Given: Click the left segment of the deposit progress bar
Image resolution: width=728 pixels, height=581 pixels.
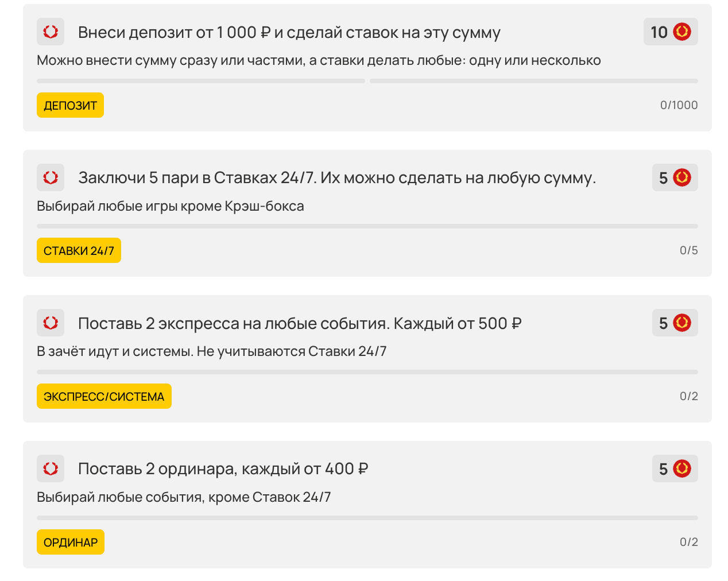Looking at the screenshot, I should (x=201, y=81).
